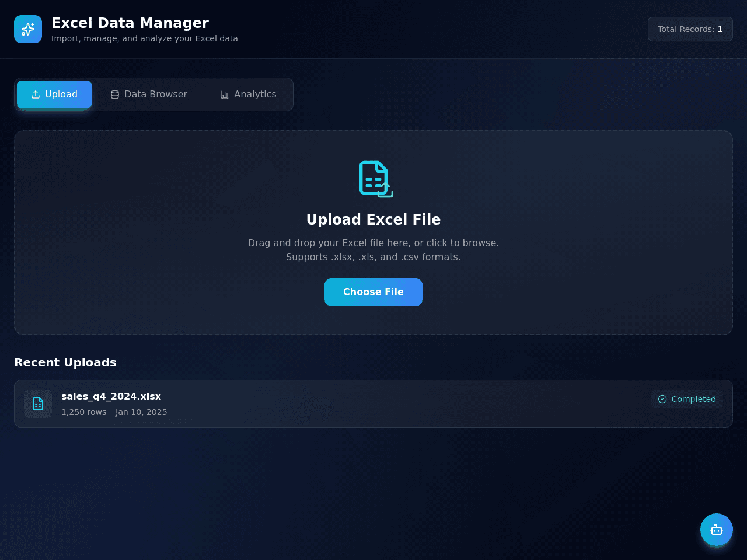
Task: Click the Choose File button
Action: 373,292
